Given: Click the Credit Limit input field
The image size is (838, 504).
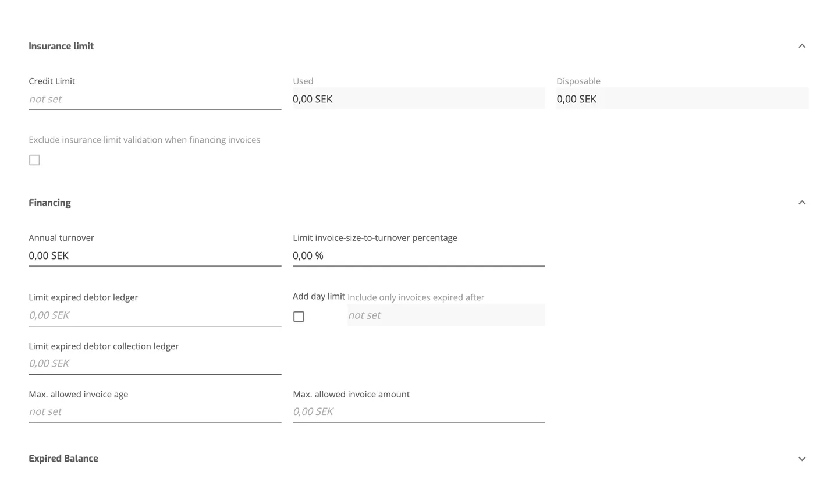Looking at the screenshot, I should click(155, 99).
